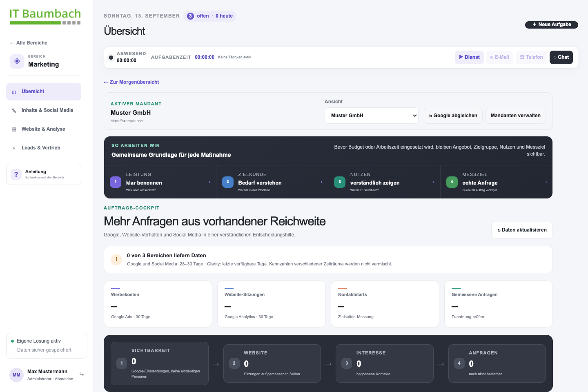This screenshot has height=392, width=588.
Task: Click step 4 badge for Messziel
Action: [x=452, y=182]
